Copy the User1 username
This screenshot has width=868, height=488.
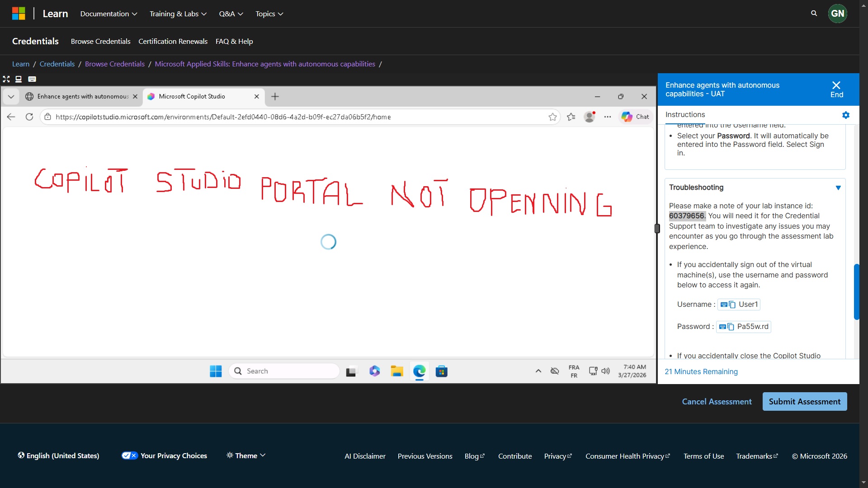tap(732, 305)
